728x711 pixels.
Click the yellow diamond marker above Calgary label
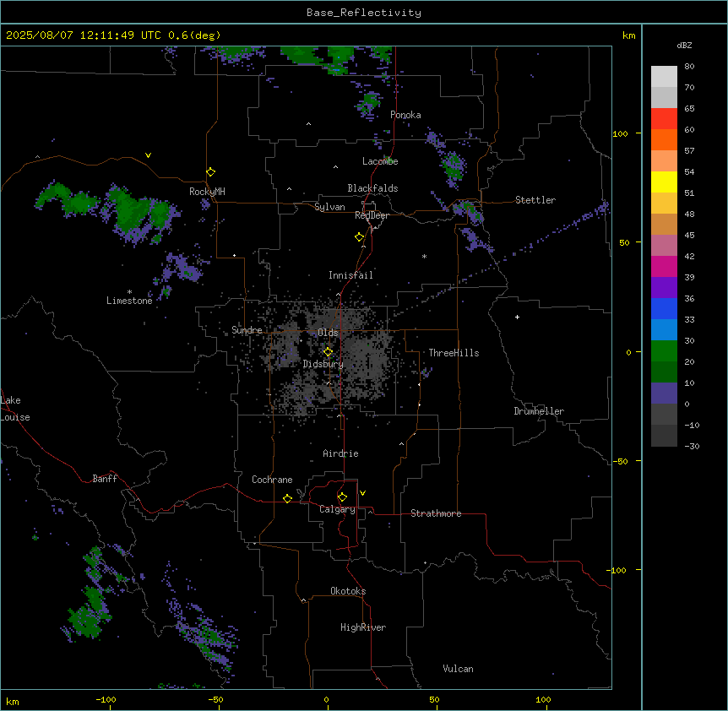[342, 497]
